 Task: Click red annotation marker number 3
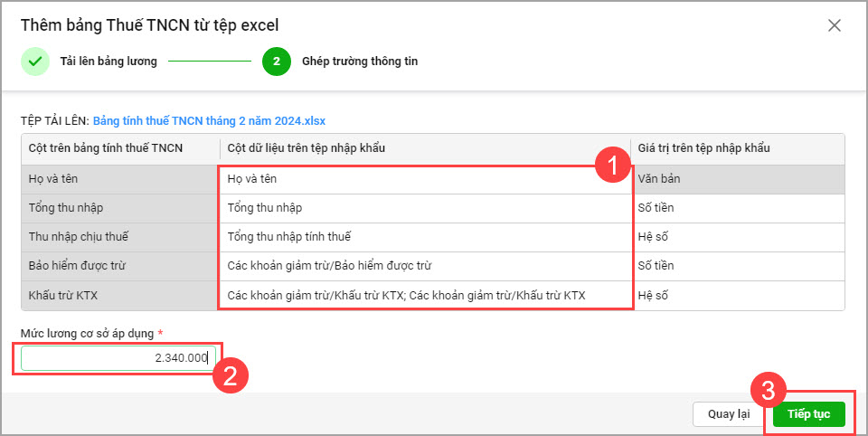coord(768,392)
